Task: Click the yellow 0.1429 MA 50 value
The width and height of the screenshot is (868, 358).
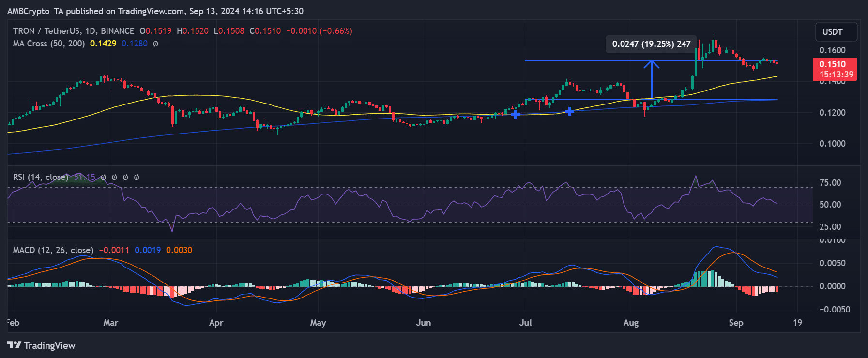Action: 103,44
